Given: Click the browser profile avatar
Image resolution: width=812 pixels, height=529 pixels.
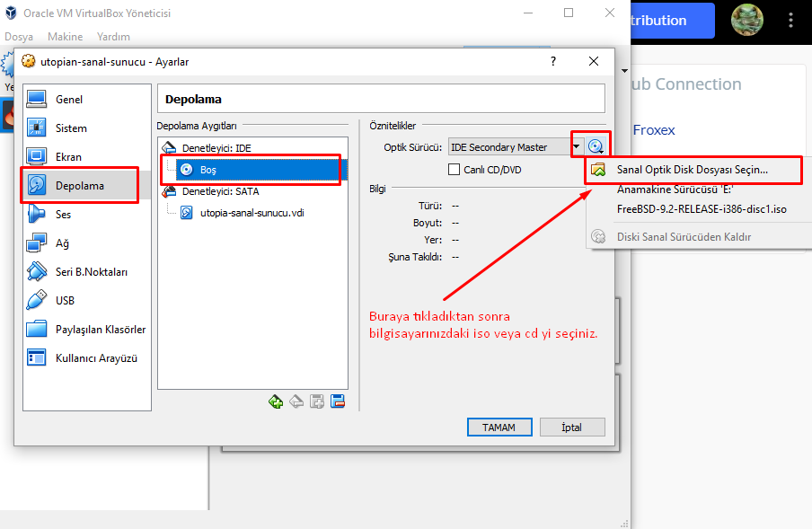Looking at the screenshot, I should pos(746,20).
